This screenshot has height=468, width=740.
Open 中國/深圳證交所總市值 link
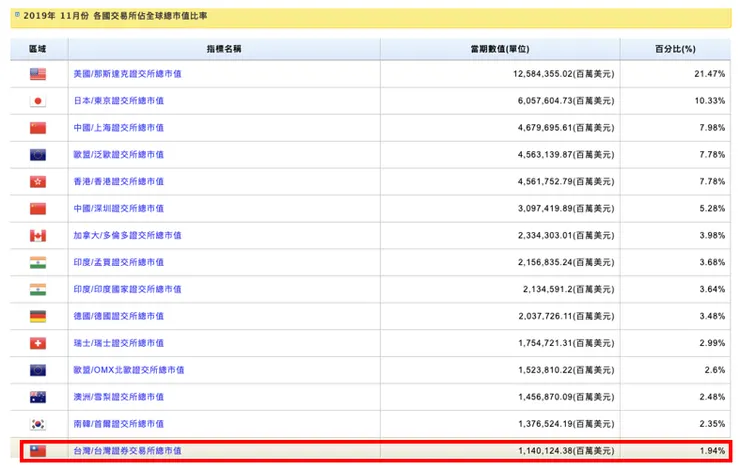pyautogui.click(x=118, y=209)
